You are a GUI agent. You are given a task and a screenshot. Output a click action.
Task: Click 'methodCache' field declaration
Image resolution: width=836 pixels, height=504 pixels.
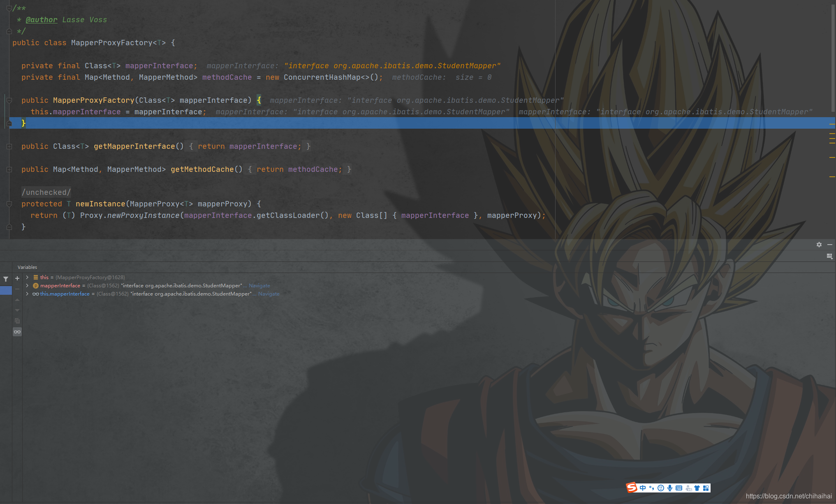coord(227,77)
